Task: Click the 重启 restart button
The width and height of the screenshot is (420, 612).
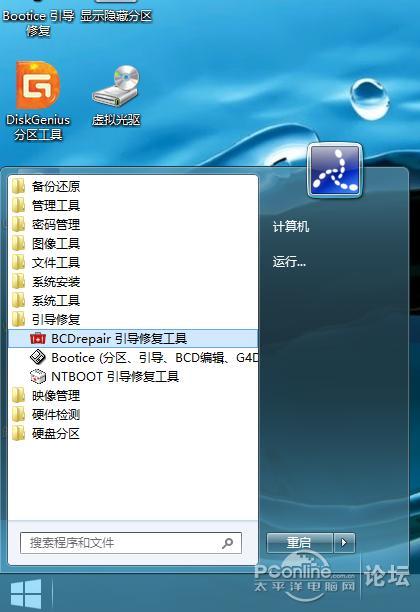Action: 299,543
